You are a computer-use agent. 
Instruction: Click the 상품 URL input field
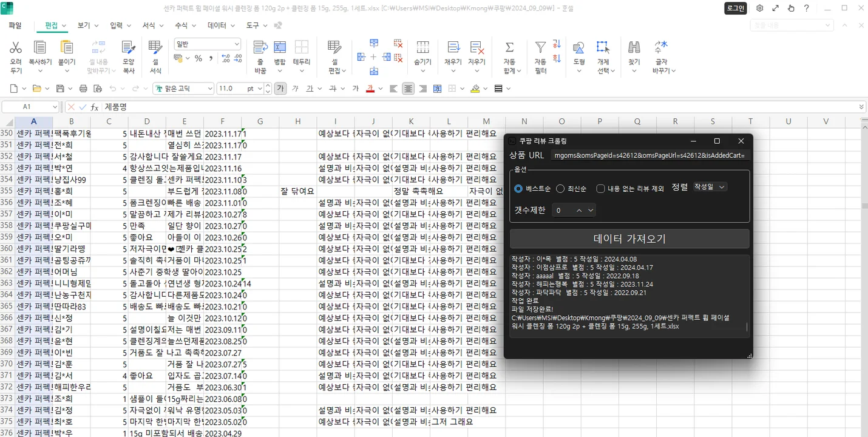point(650,155)
